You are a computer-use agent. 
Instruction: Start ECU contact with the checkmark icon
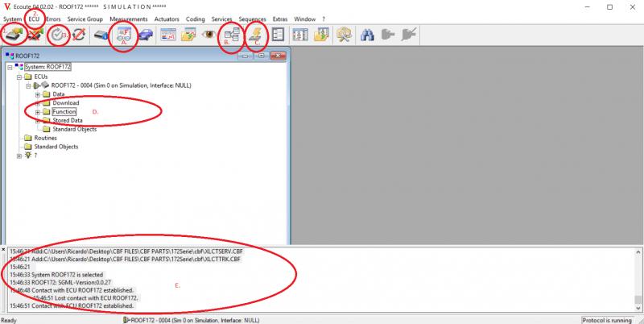point(57,35)
